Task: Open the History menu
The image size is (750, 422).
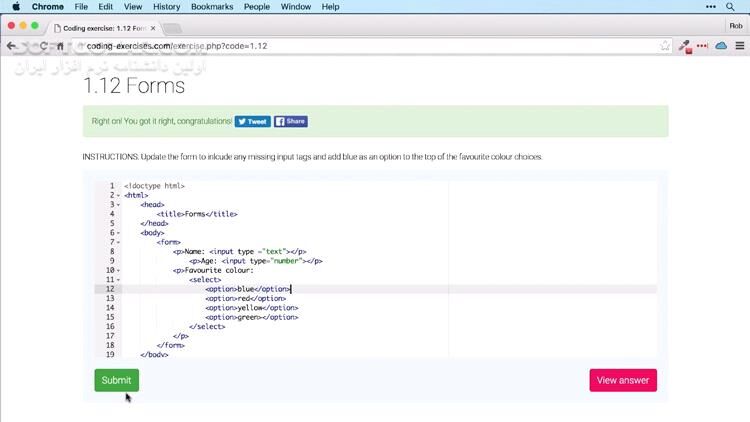Action: point(167,7)
